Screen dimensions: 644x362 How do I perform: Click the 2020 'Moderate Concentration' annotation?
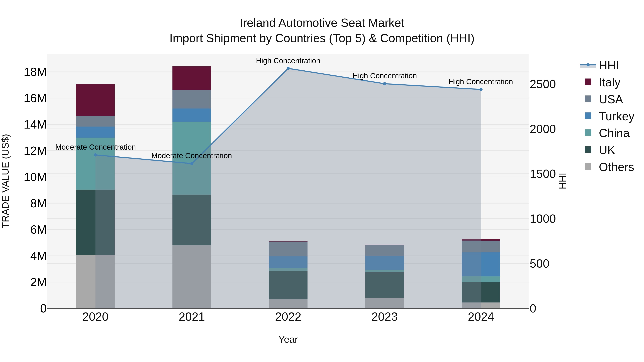(x=96, y=147)
